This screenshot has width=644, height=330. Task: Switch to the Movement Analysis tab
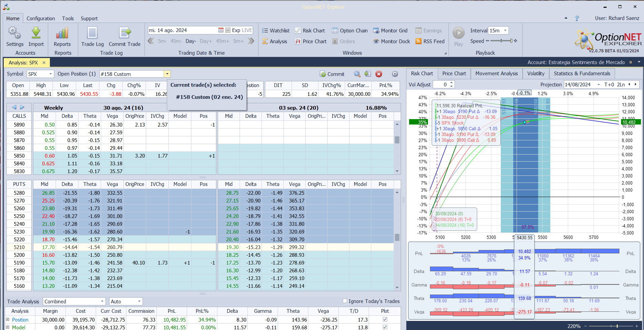click(x=496, y=74)
